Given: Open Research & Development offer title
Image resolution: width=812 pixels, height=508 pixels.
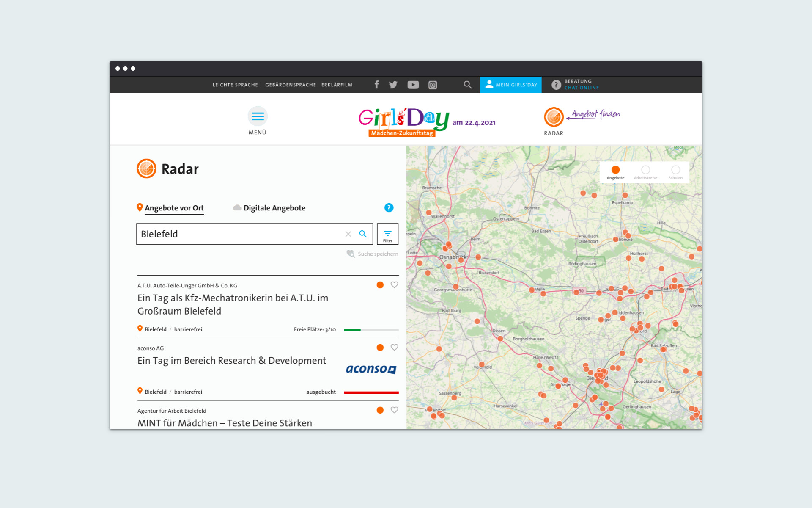Looking at the screenshot, I should tap(232, 361).
